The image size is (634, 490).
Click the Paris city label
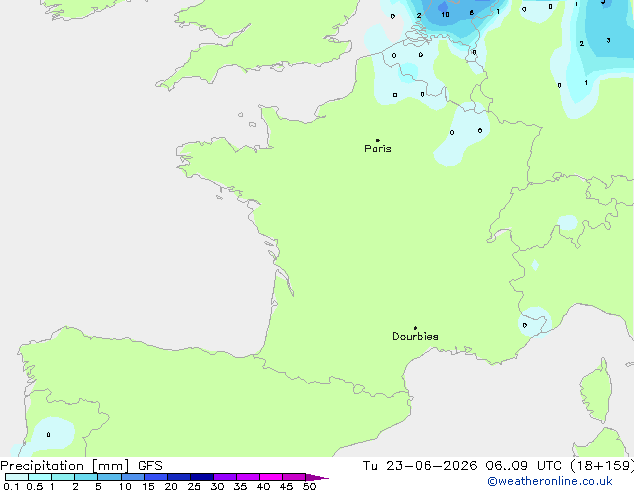pyautogui.click(x=378, y=149)
